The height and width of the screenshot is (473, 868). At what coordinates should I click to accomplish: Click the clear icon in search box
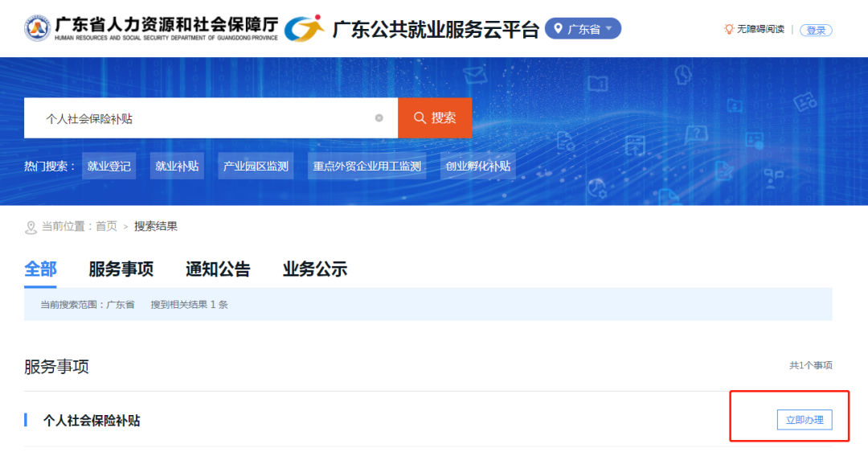click(x=379, y=118)
